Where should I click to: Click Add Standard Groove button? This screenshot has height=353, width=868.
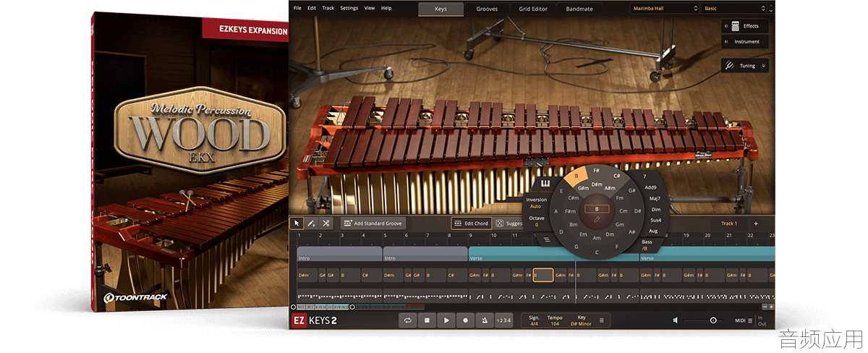374,224
